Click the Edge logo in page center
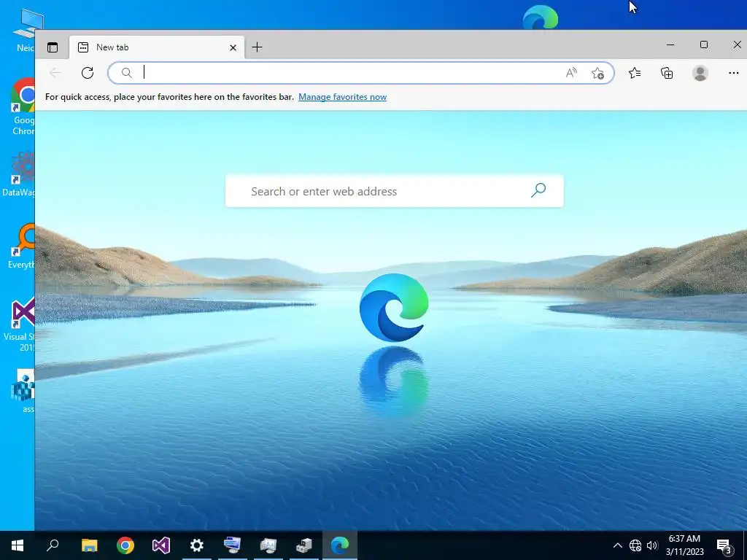This screenshot has height=560, width=747. point(394,308)
